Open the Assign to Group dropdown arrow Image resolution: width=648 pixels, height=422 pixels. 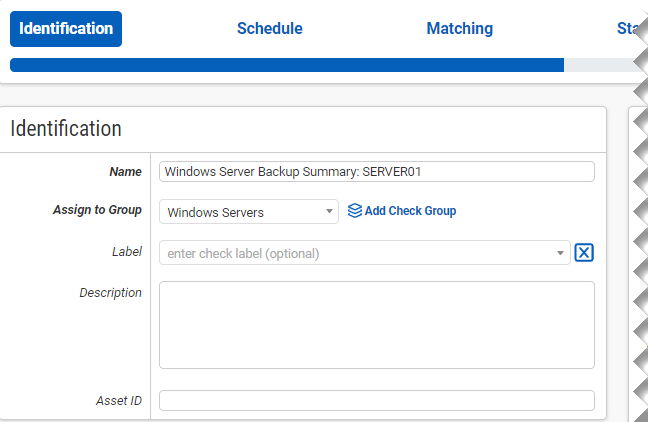[330, 212]
